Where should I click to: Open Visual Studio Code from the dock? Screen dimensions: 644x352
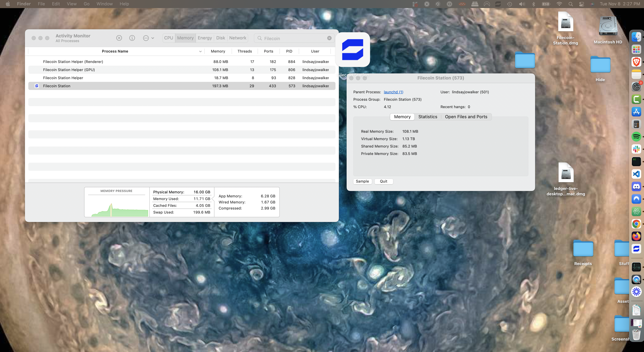pos(636,174)
